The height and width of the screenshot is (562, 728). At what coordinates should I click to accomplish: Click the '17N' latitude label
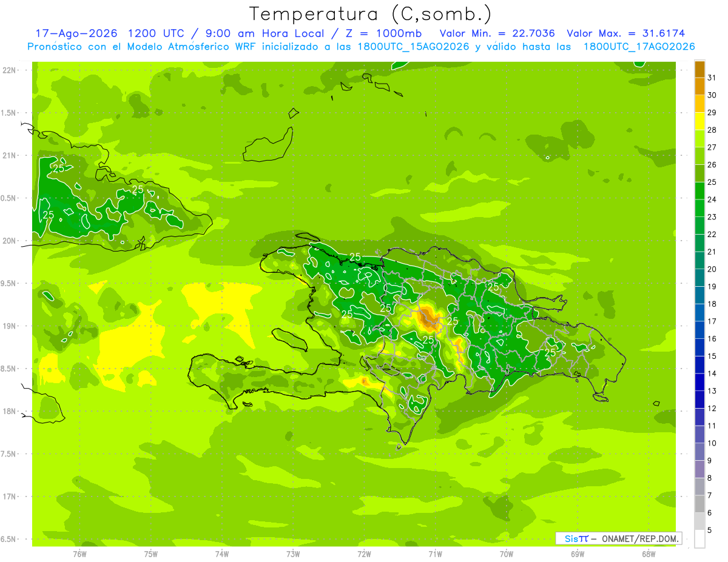pos(10,497)
